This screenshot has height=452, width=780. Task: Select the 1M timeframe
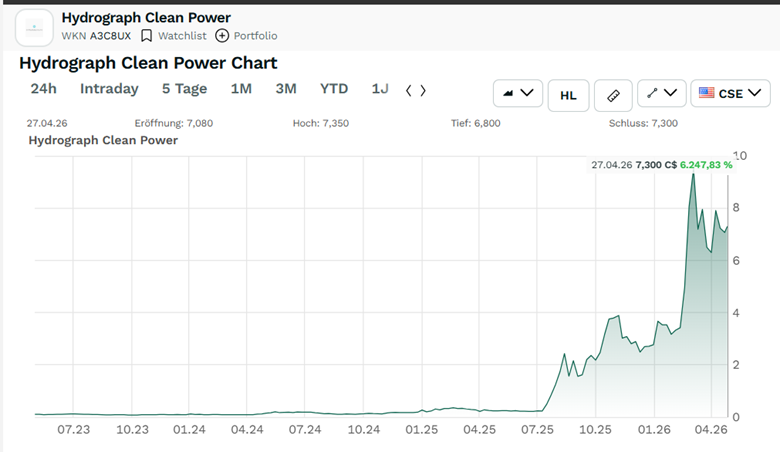[241, 89]
